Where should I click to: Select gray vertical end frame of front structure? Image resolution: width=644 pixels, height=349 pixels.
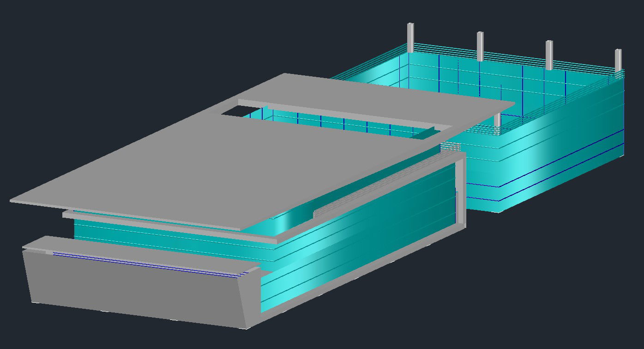coord(460,194)
